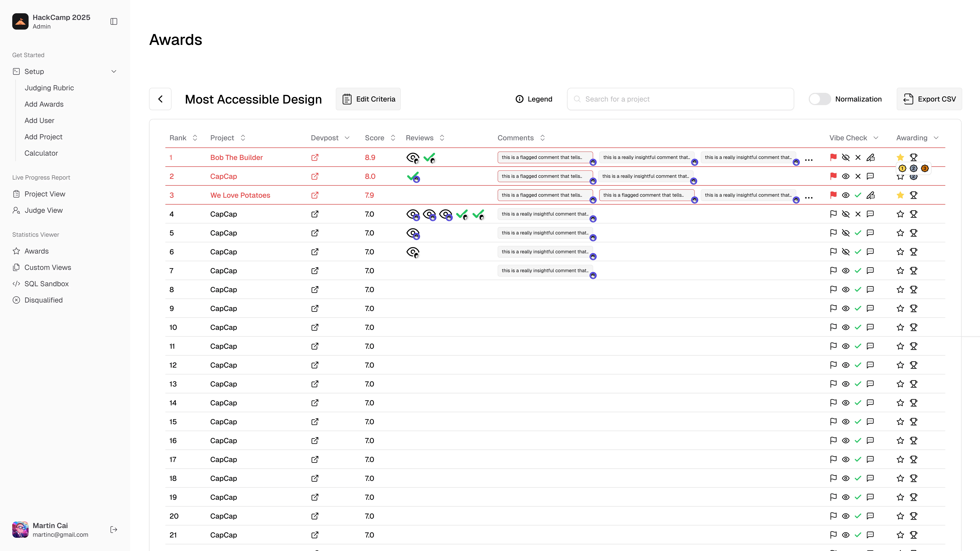
Task: Open comment bubble in rank 15 row
Action: tap(870, 421)
